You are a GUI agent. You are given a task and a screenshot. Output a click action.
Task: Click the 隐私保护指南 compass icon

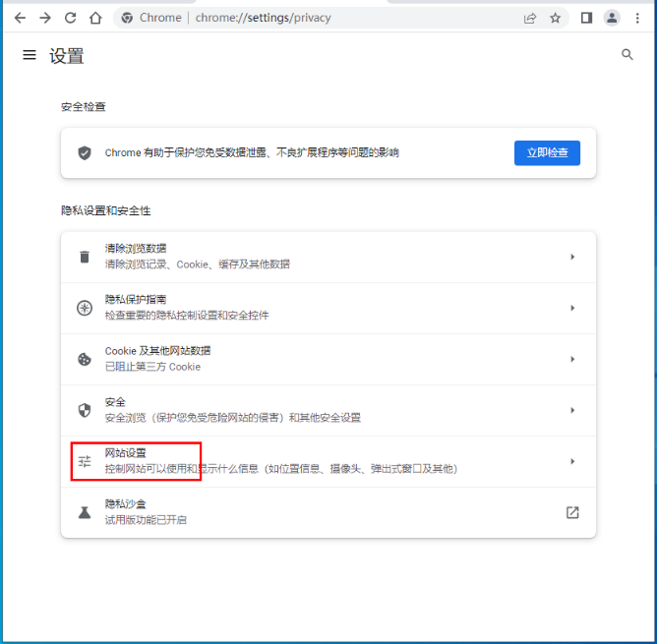[x=85, y=308]
